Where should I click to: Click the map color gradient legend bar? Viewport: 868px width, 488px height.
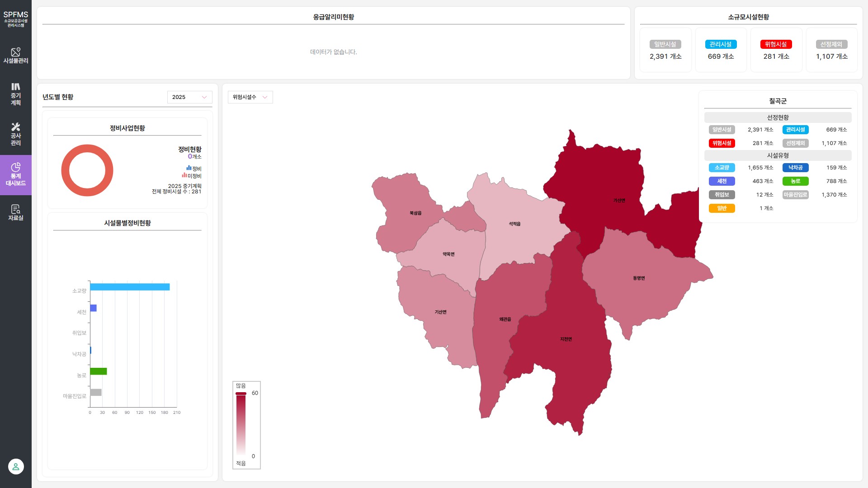[x=241, y=424]
